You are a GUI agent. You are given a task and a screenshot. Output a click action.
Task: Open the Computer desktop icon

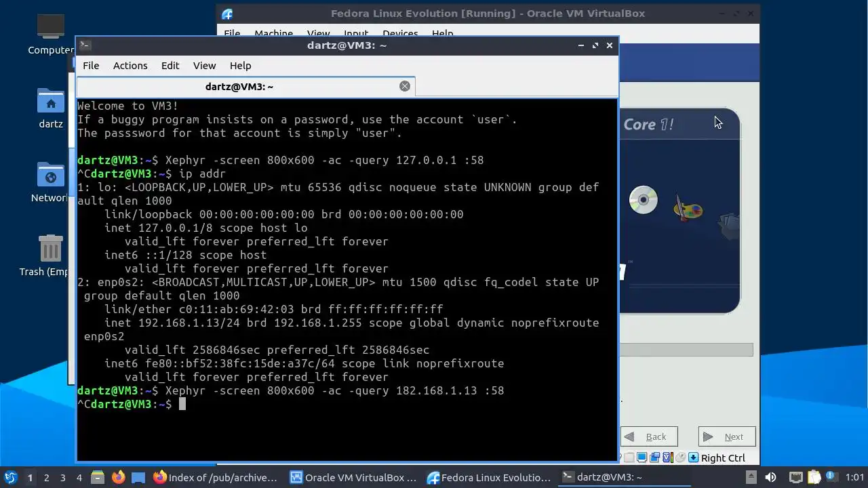click(x=51, y=34)
